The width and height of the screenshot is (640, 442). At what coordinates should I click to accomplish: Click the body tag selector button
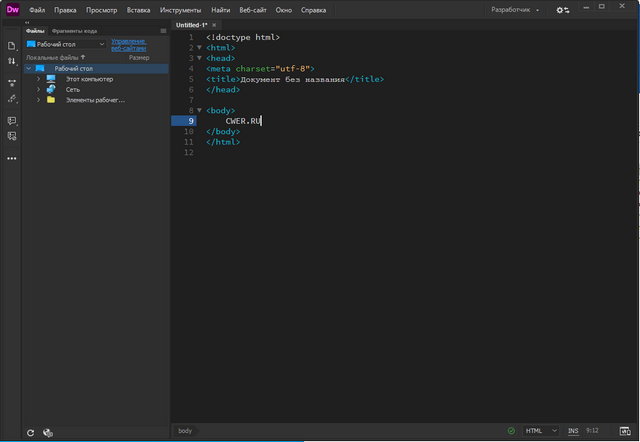click(x=185, y=431)
